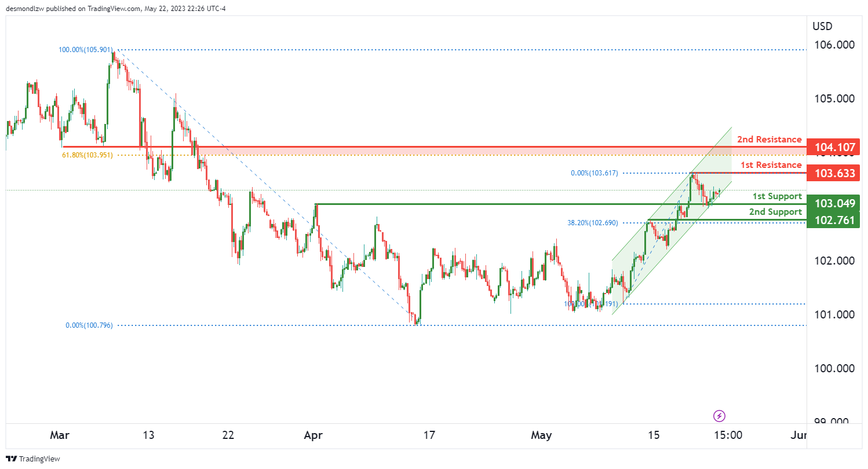The height and width of the screenshot is (469, 868).
Task: Click the 1st Support label
Action: click(777, 196)
